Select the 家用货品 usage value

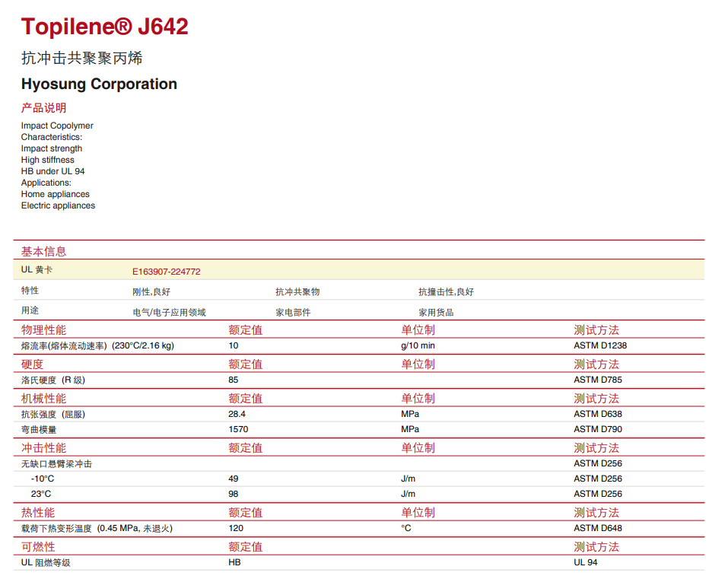(x=436, y=313)
